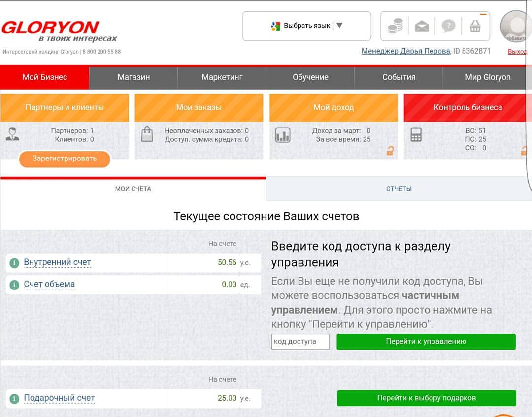Click the shopping bag orders icon
The width and height of the screenshot is (532, 417).
[x=147, y=134]
